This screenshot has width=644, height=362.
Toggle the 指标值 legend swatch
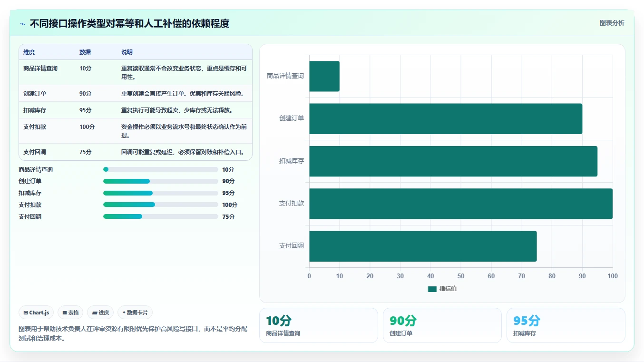[432, 289]
